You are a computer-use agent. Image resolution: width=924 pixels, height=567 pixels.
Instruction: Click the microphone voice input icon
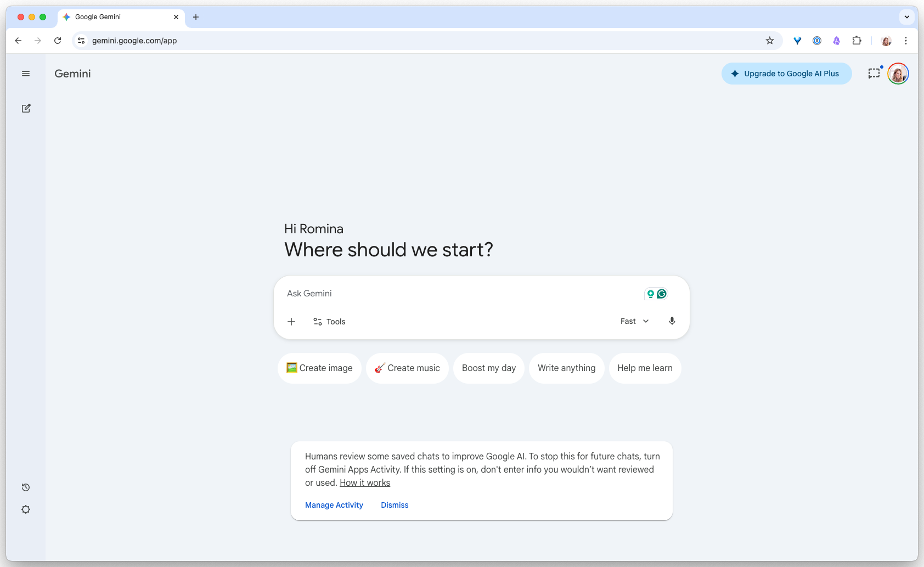click(x=672, y=321)
